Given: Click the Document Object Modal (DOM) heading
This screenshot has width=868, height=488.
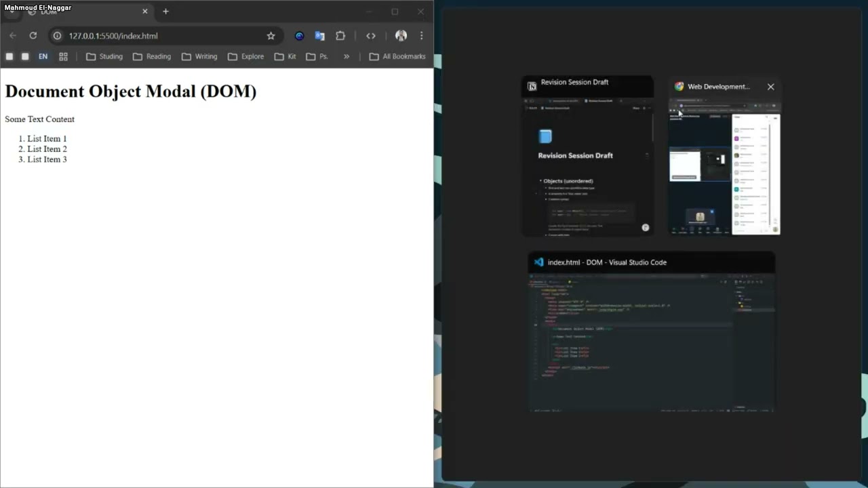Looking at the screenshot, I should [x=131, y=91].
